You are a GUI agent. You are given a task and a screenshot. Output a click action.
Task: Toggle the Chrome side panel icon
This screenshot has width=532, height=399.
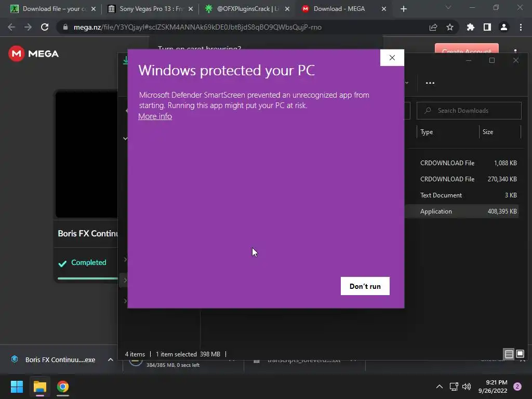click(487, 27)
